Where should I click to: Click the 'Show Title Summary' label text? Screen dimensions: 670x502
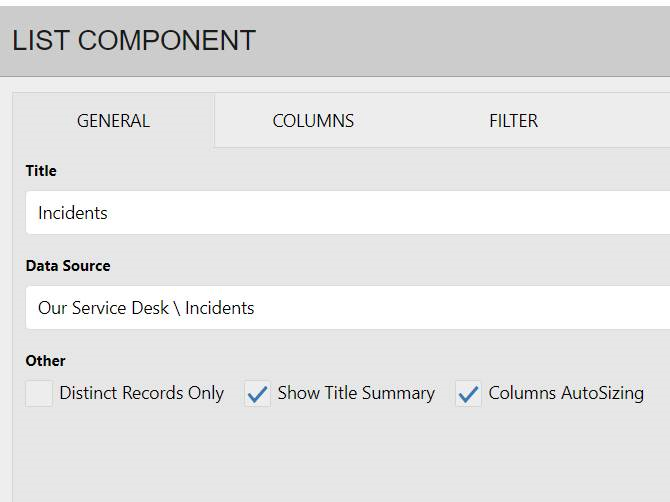pyautogui.click(x=356, y=393)
